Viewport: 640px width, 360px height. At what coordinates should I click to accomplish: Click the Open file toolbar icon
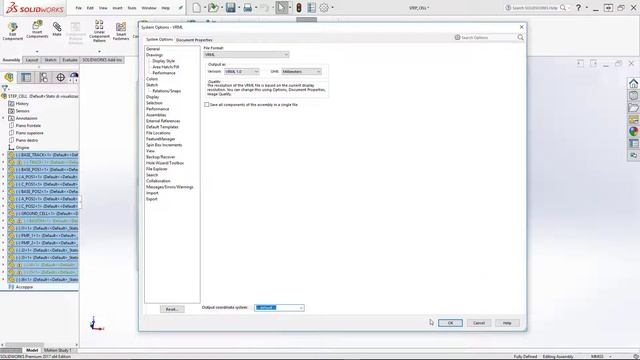(x=213, y=8)
